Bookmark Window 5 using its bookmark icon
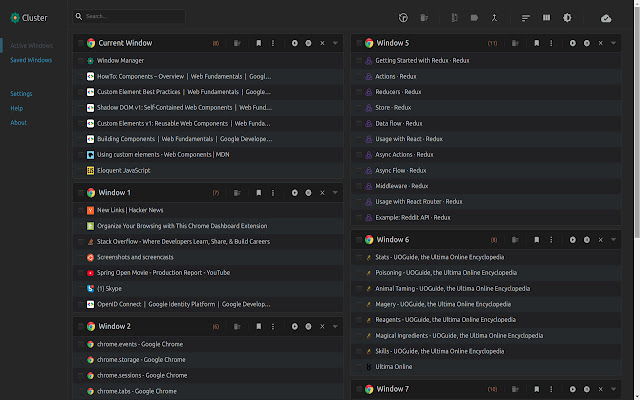Screen dimensions: 640x400 (x=536, y=44)
